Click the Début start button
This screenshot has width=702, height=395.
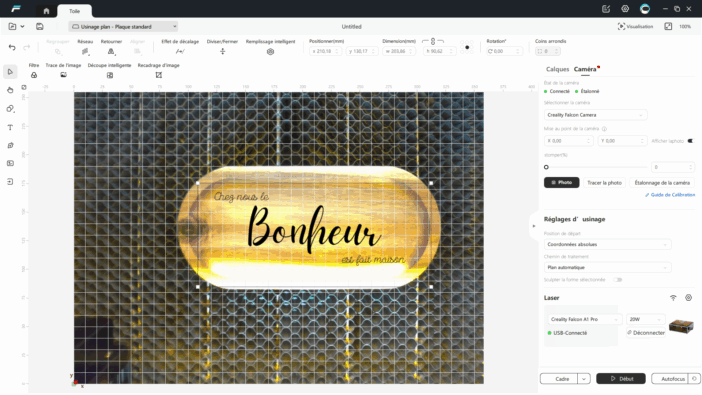pos(621,379)
